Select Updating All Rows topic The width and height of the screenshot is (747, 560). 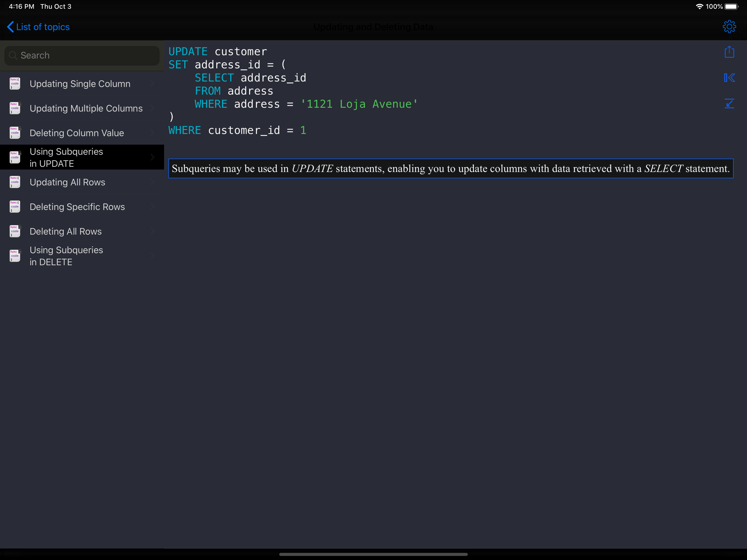pos(68,182)
